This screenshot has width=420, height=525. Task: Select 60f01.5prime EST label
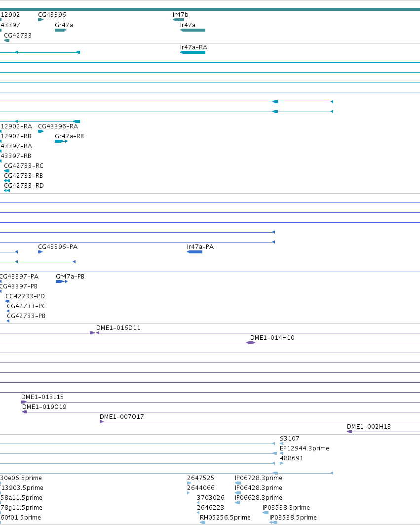[x=20, y=518]
